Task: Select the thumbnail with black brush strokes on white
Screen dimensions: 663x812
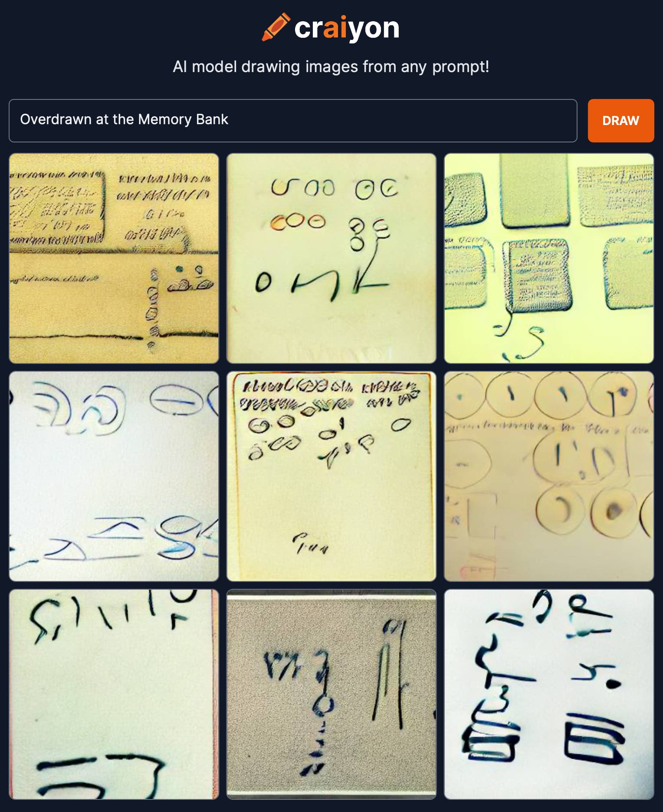Action: pos(114,694)
